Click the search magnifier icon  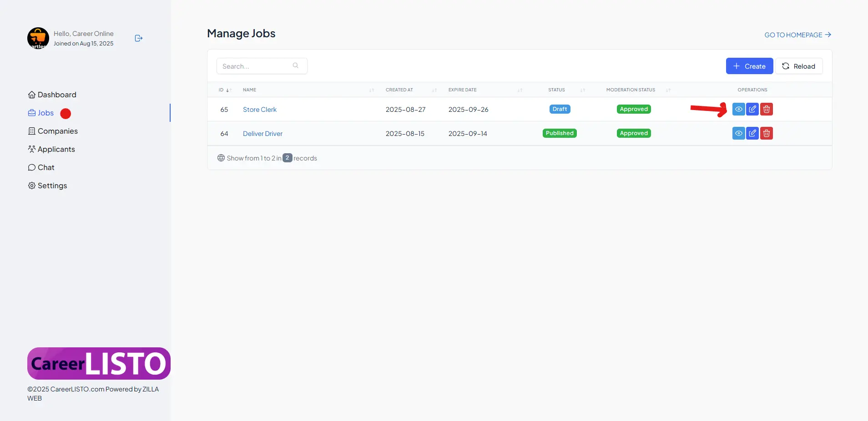click(296, 66)
